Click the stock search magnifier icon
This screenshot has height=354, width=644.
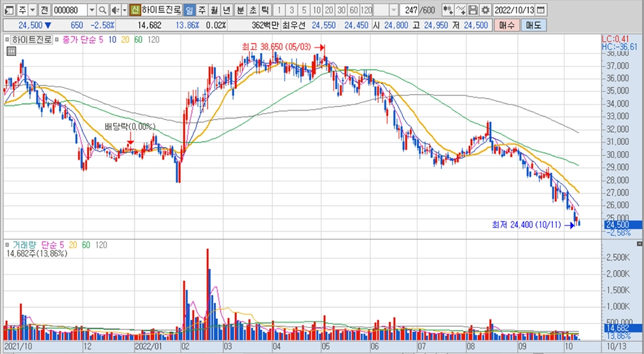[102, 10]
